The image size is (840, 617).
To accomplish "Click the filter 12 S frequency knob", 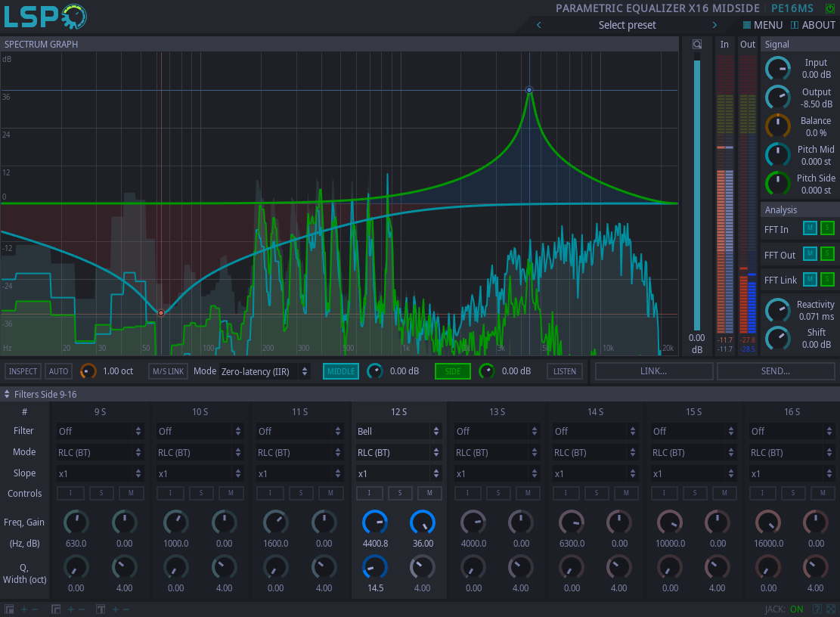I will pos(375,522).
